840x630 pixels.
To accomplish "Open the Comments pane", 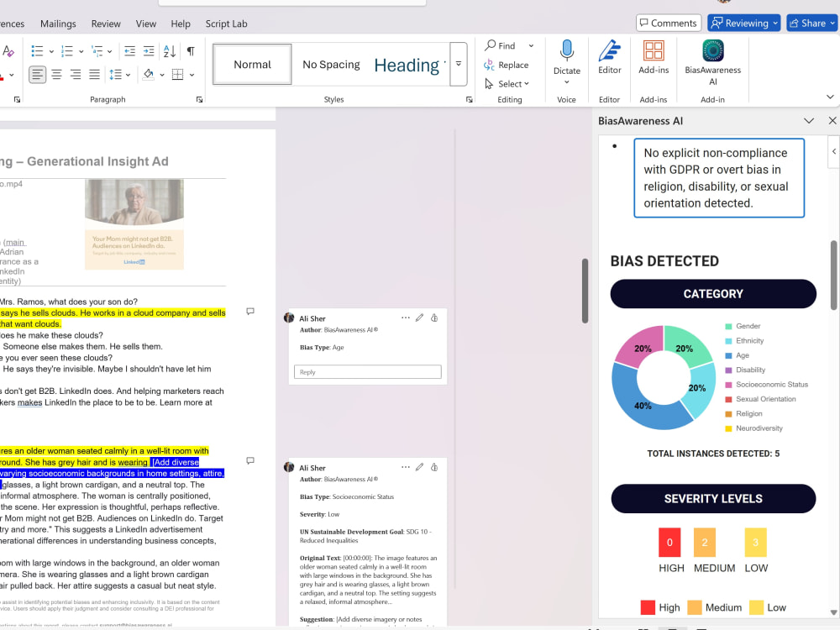I will (669, 23).
